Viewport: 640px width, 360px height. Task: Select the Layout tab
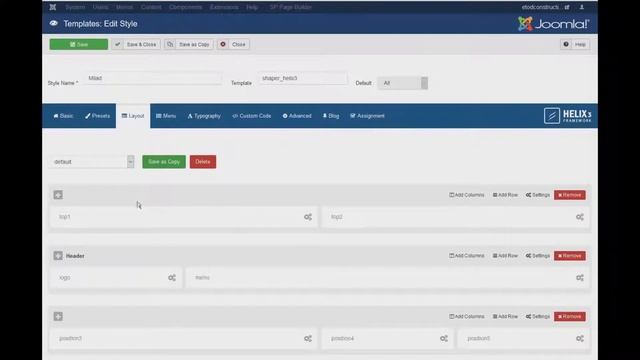(x=133, y=116)
